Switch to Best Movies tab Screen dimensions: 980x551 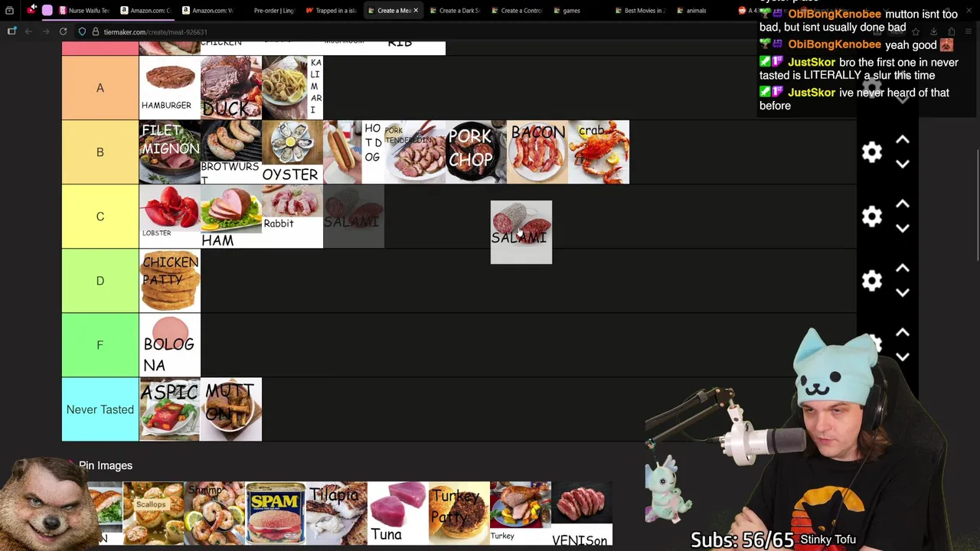[641, 11]
